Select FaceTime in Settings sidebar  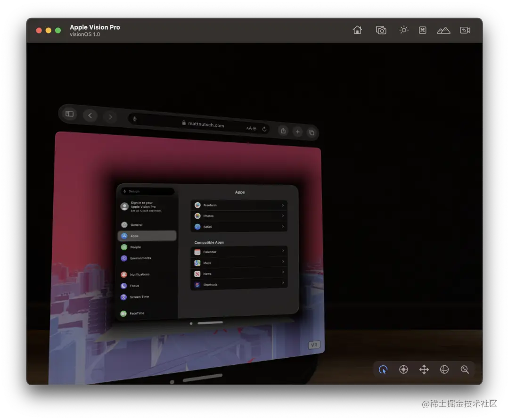click(x=148, y=313)
